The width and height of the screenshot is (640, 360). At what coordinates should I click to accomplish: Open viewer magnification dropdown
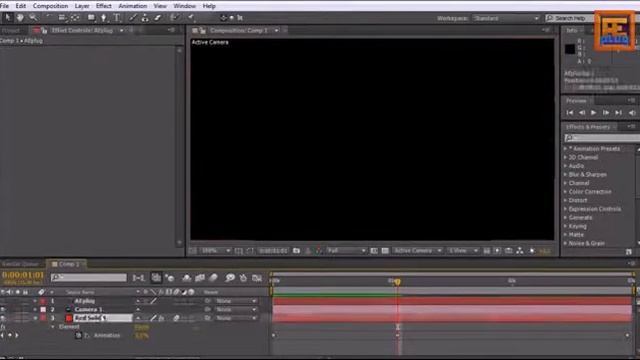point(216,251)
